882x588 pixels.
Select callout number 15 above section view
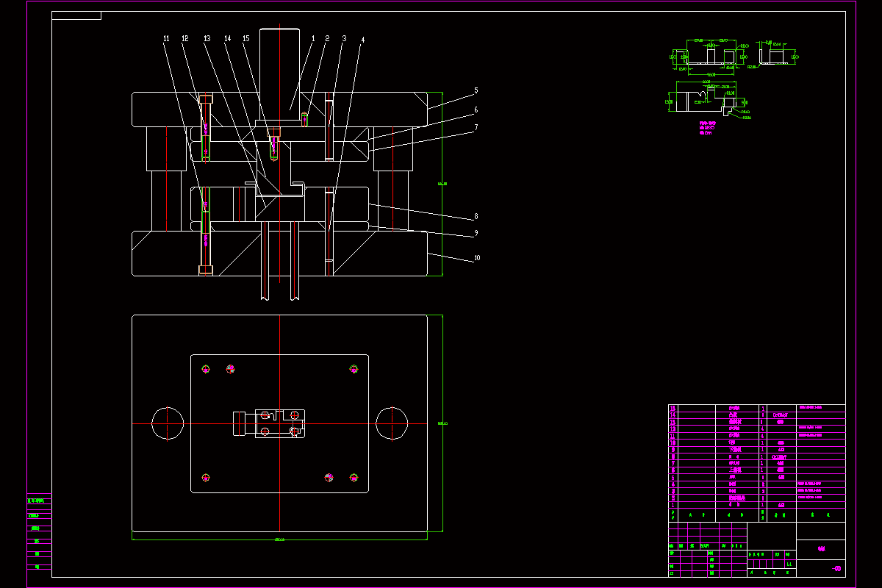[x=246, y=38]
